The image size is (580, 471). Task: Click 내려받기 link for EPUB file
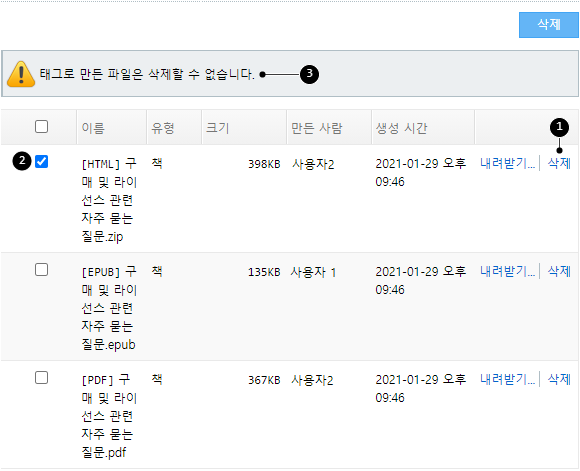[x=508, y=271]
